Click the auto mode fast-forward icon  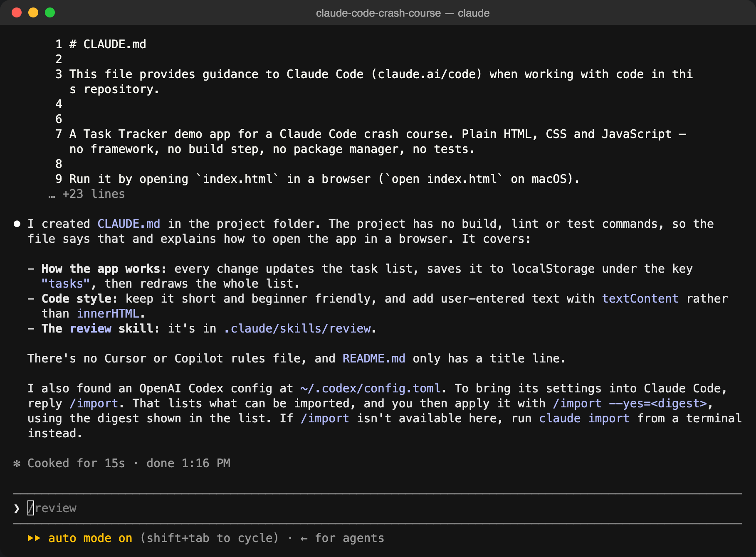pos(34,538)
